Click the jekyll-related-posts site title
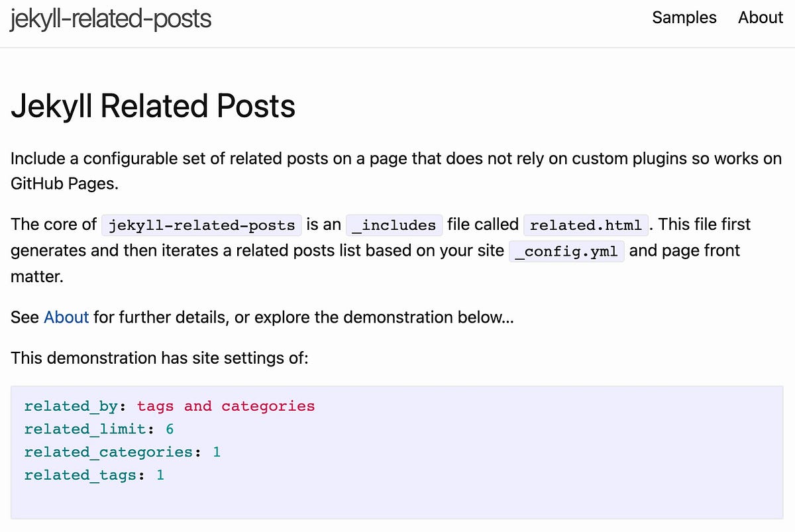Image resolution: width=795 pixels, height=532 pixels. point(110,19)
